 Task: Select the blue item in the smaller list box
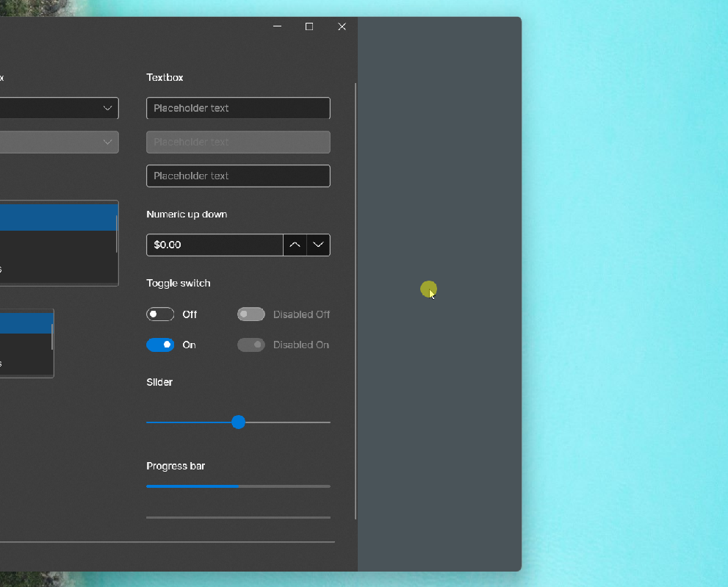(x=26, y=323)
